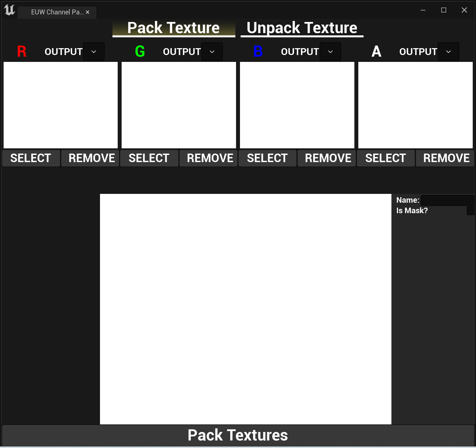
Task: Switch to the Unpack Texture tab
Action: (302, 28)
